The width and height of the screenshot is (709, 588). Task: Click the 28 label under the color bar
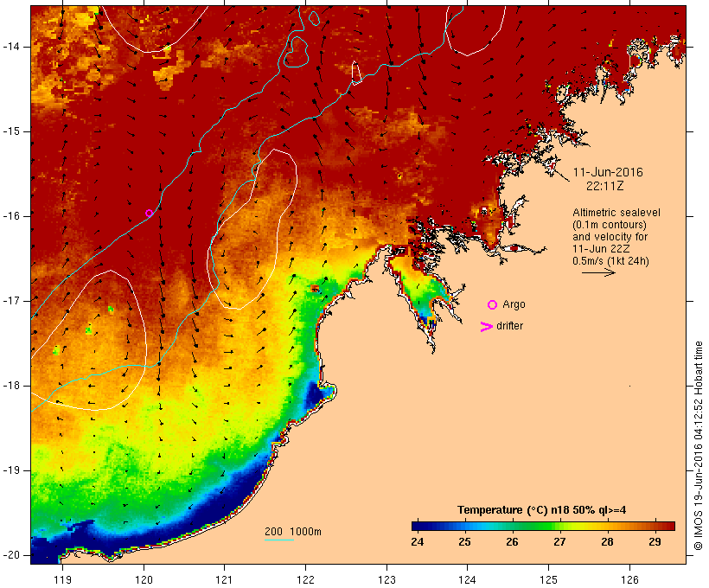click(x=607, y=542)
